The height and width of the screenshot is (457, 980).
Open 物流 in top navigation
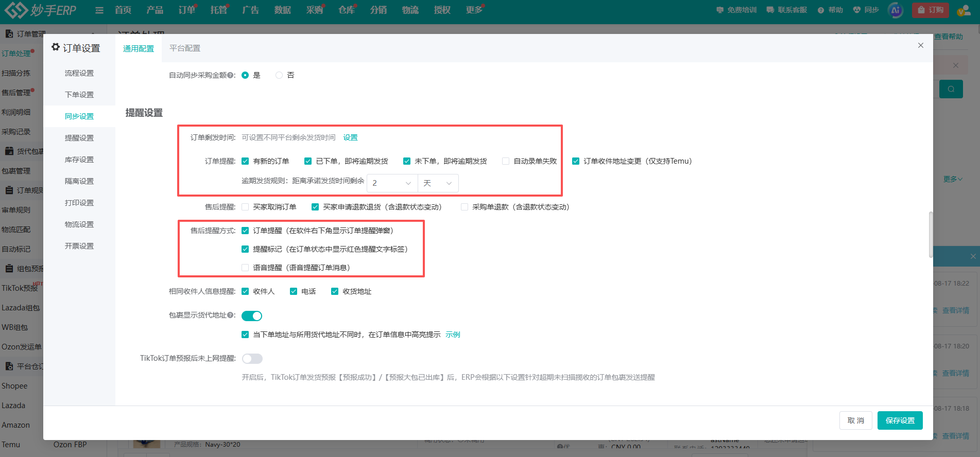click(x=410, y=10)
